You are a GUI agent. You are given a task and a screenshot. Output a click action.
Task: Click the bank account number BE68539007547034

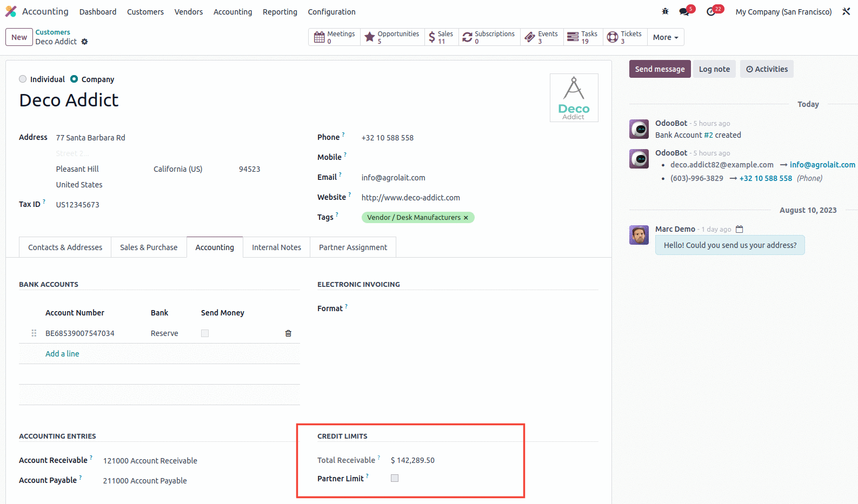80,333
